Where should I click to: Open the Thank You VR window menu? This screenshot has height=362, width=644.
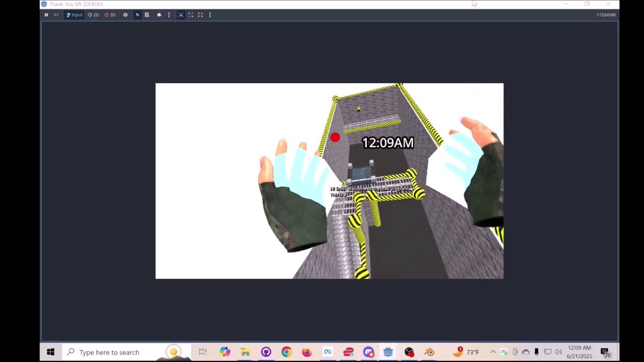coord(43,4)
